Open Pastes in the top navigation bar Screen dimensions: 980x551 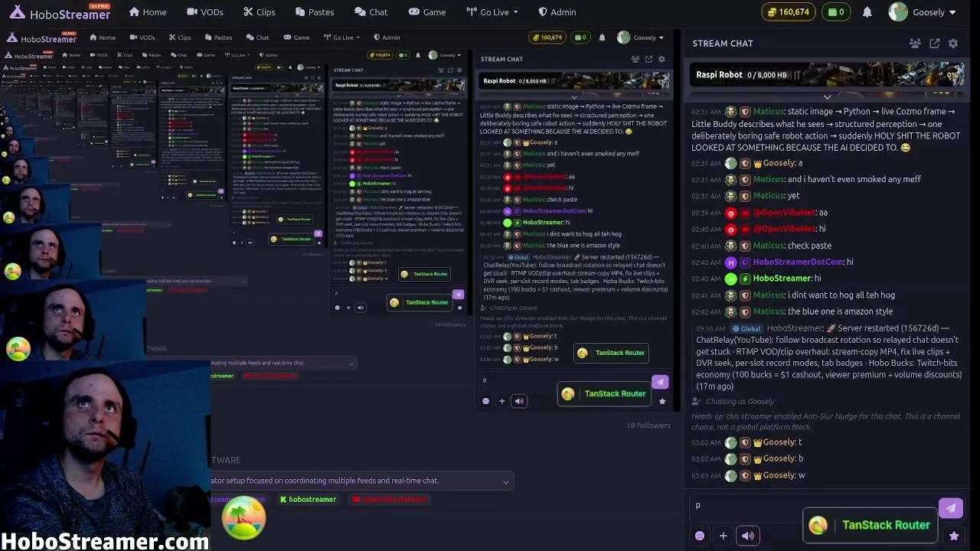(313, 12)
